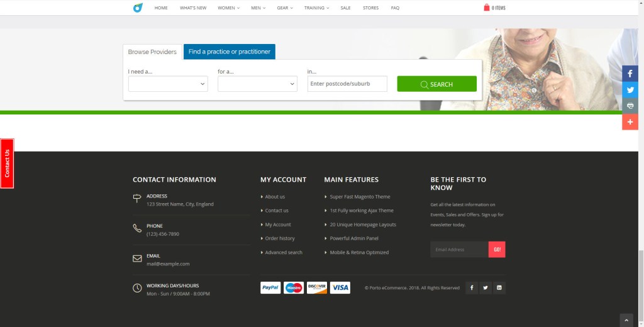Screen dimensions: 644x327
Task: Open Super Fast Magento Theme link
Action: pyautogui.click(x=360, y=197)
